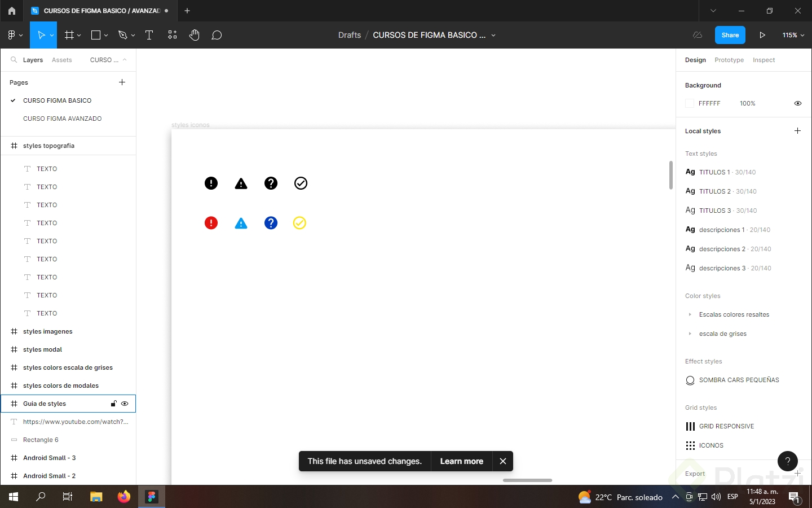Add a local style with plus icon

(797, 131)
